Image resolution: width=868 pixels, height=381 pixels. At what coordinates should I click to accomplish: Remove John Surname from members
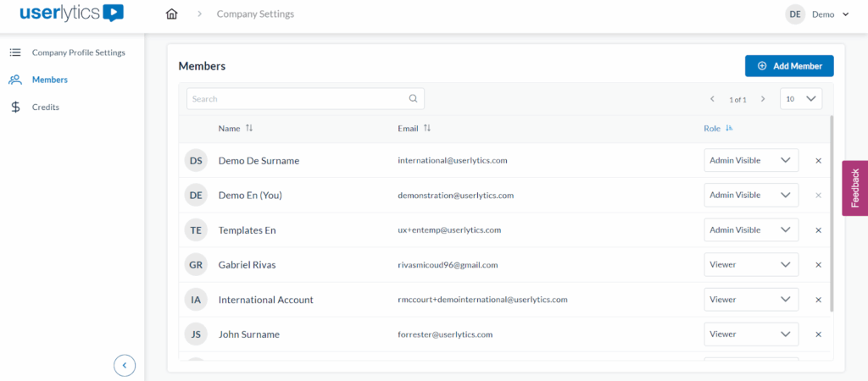818,334
